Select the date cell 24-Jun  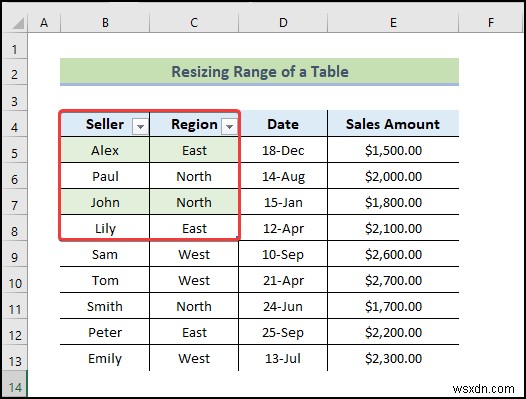pos(283,306)
